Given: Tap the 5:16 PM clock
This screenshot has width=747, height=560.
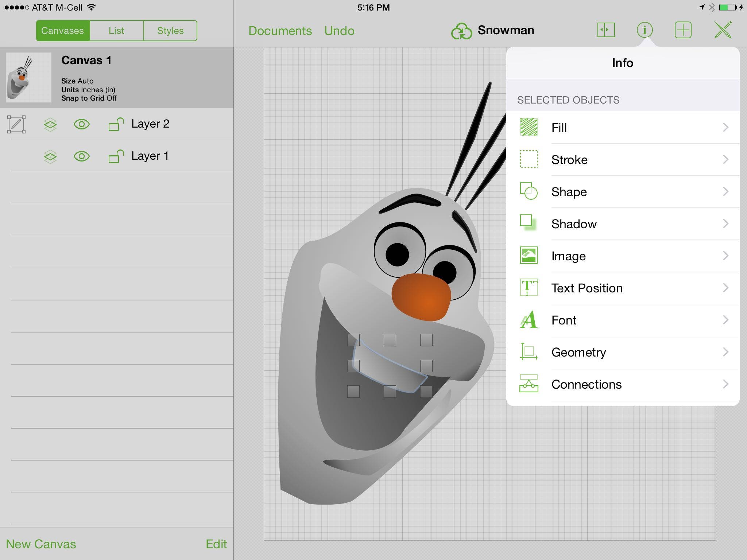Looking at the screenshot, I should coord(373,7).
